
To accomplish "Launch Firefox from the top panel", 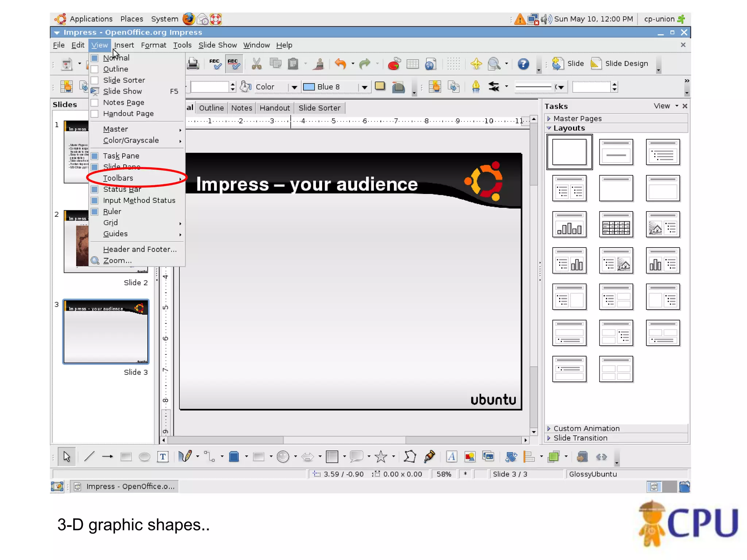I will tap(189, 19).
